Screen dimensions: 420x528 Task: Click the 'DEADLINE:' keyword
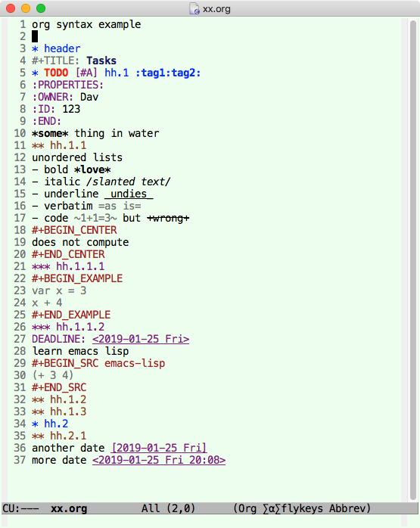(58, 340)
